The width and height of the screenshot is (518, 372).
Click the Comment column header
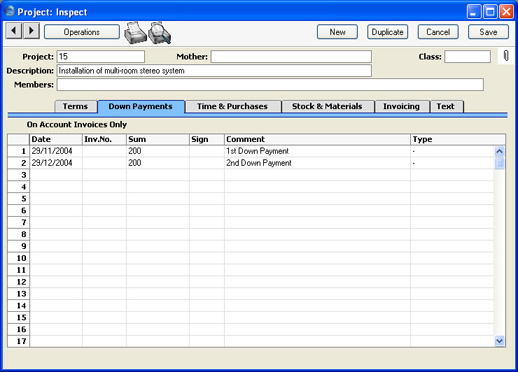pyautogui.click(x=318, y=139)
